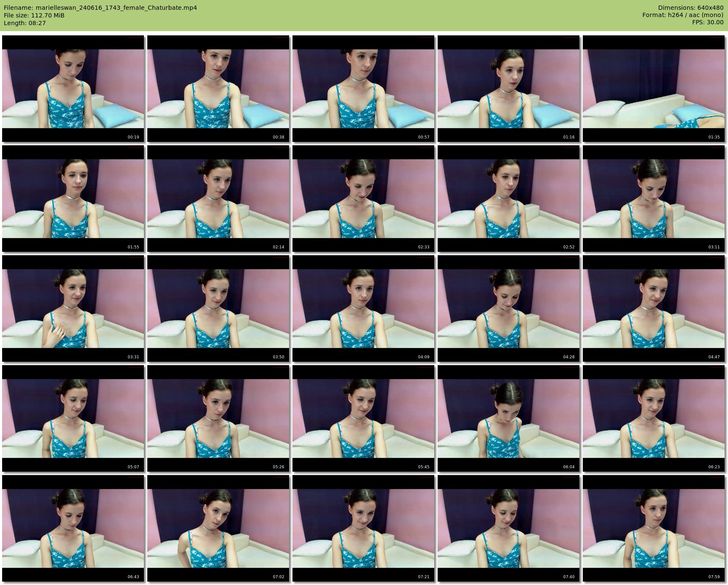Open the frame timestamped 02:33
This screenshot has width=728, height=585.
[364, 199]
